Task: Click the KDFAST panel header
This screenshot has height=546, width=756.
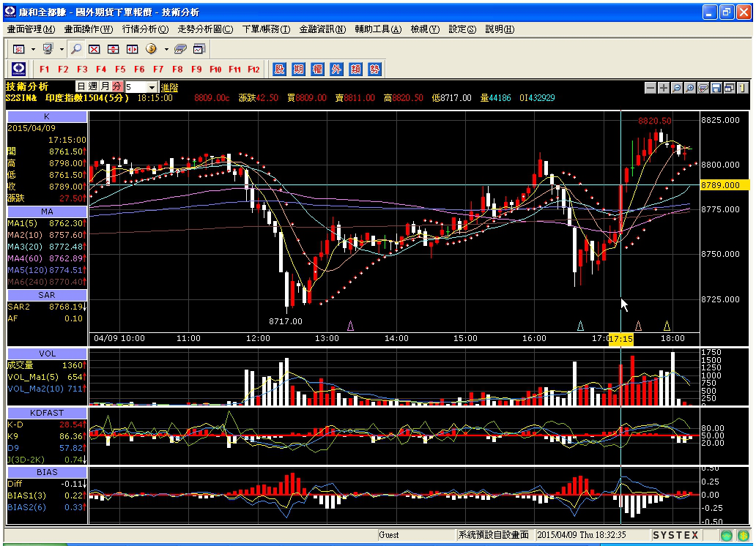Action: (x=47, y=413)
